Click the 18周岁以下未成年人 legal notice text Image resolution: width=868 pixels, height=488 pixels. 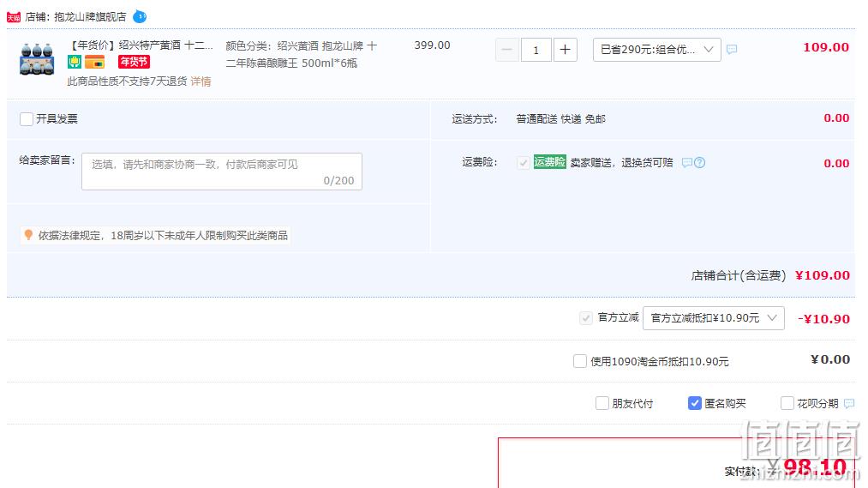pyautogui.click(x=163, y=236)
